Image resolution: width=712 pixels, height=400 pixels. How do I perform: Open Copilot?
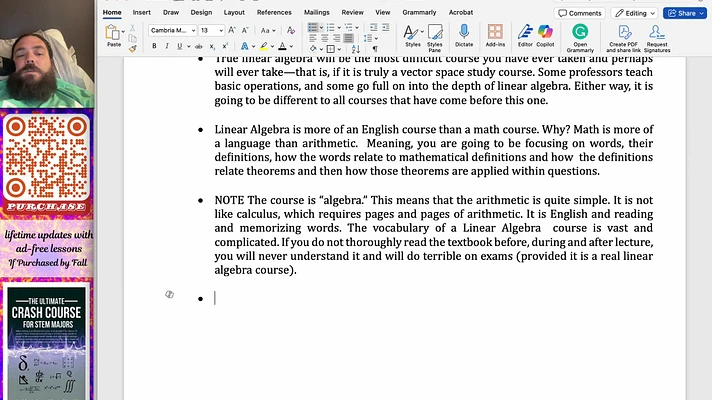point(545,36)
